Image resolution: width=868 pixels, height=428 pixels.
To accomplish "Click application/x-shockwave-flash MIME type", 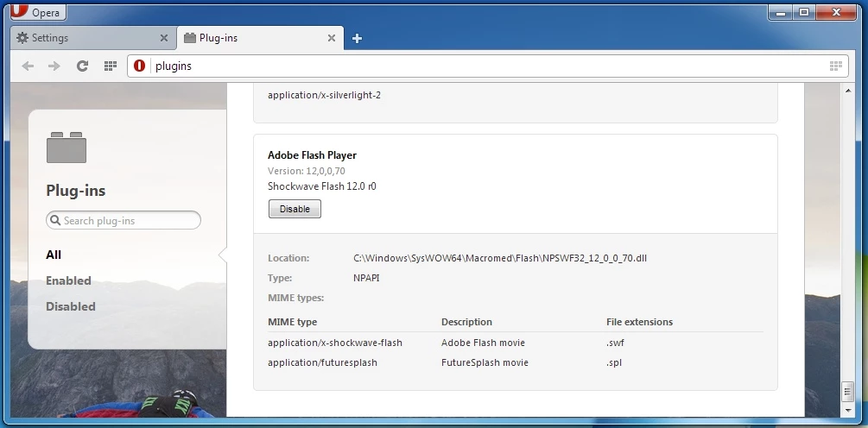I will [x=335, y=343].
